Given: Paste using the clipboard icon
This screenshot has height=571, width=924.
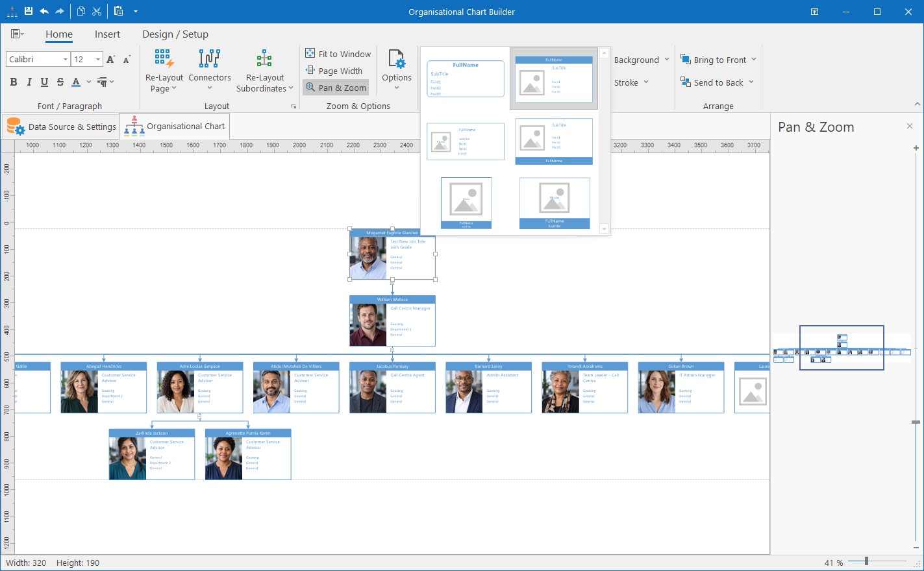Looking at the screenshot, I should 118,11.
